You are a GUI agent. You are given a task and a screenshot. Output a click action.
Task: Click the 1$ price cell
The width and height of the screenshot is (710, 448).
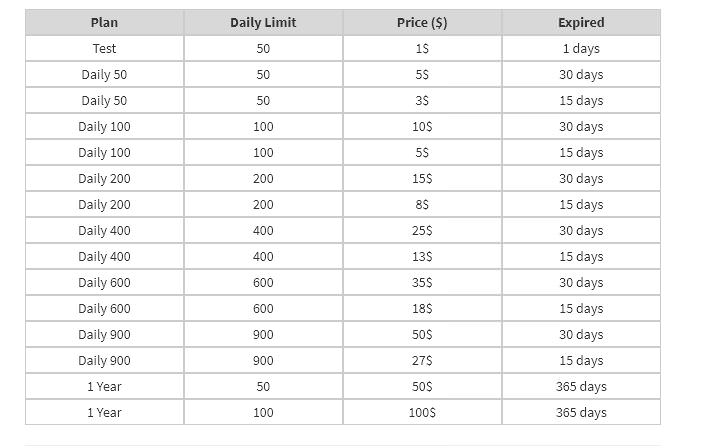tap(422, 49)
